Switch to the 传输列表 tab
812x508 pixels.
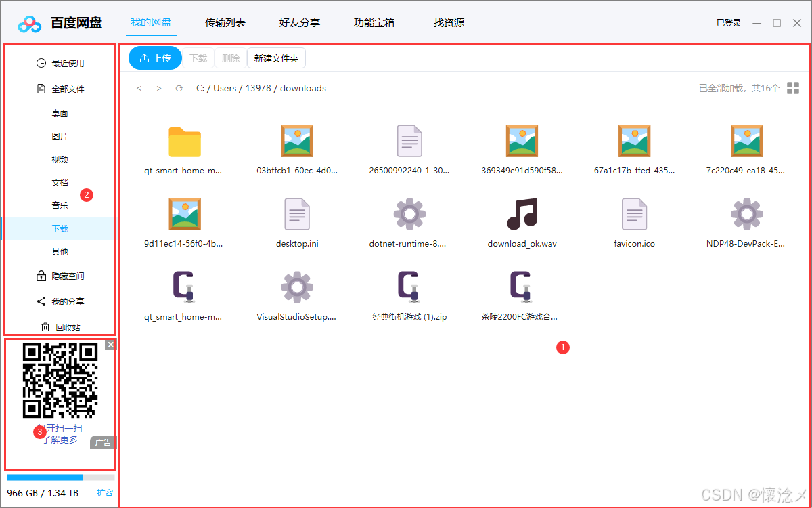pyautogui.click(x=225, y=23)
